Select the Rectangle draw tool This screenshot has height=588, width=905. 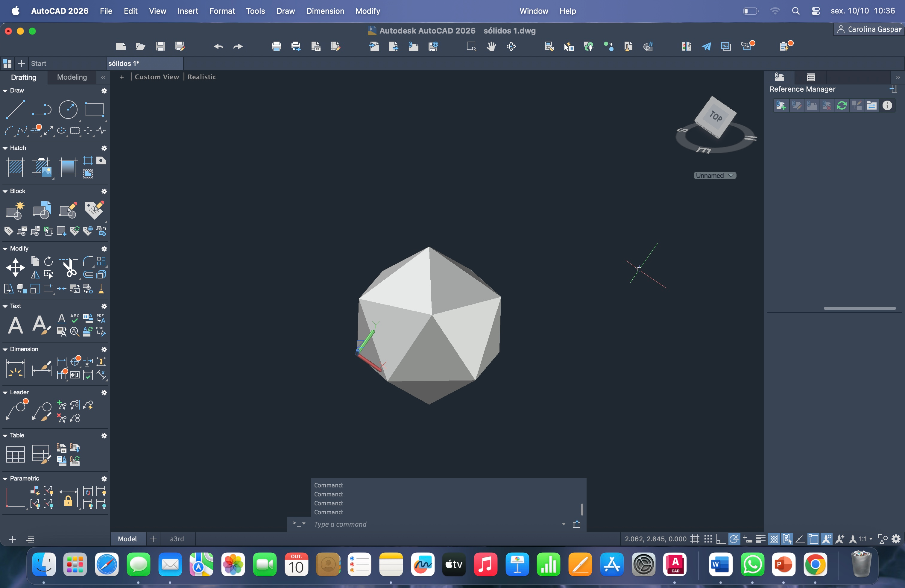click(94, 110)
